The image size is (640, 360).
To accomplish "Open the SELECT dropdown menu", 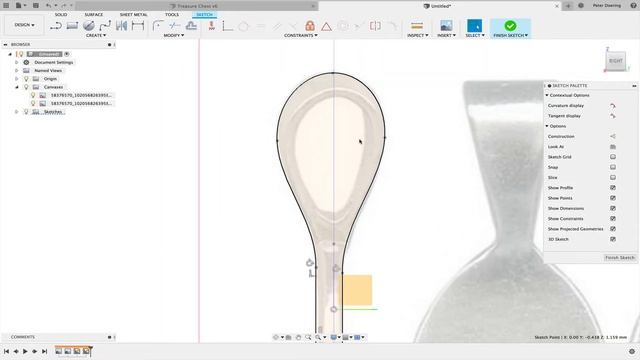I will pos(475,36).
